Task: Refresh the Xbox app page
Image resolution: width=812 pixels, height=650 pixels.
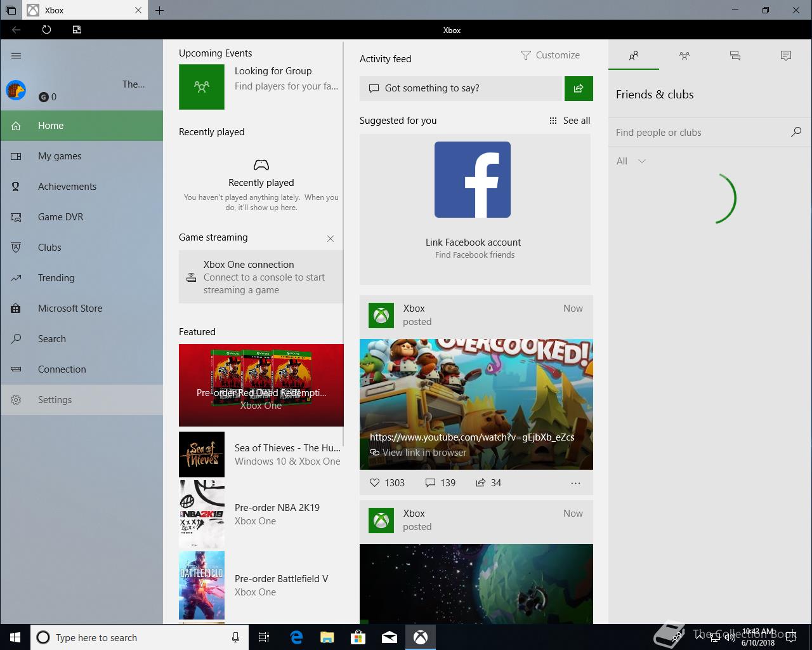Action: click(x=46, y=30)
